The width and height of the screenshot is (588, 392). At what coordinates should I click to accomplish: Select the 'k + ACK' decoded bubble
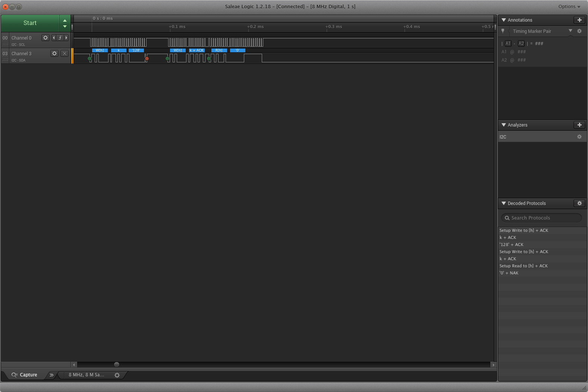pos(197,50)
